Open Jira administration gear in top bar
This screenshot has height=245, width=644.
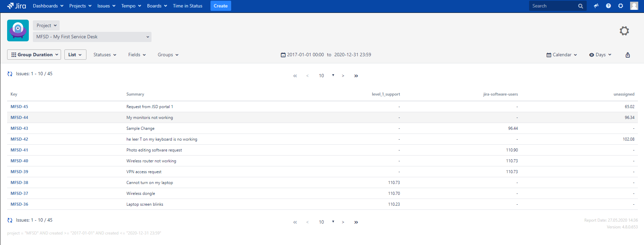tap(621, 6)
